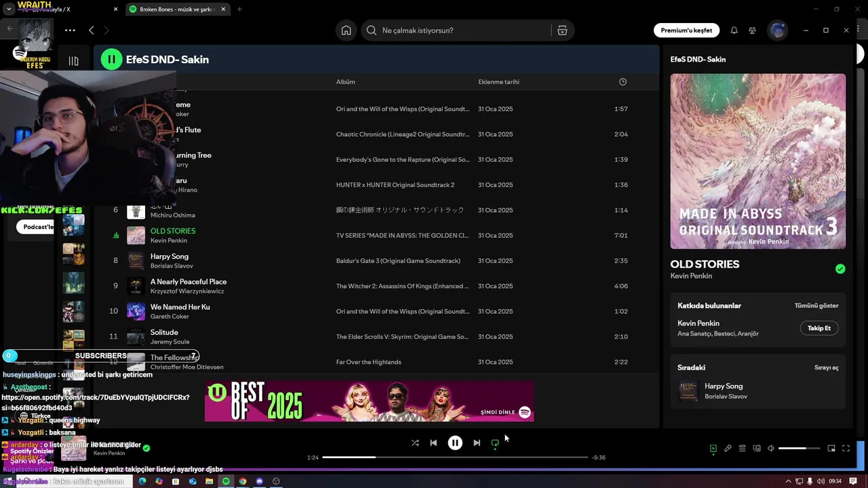
Task: Open the browser tab search dropdown arrow
Action: pos(8,9)
